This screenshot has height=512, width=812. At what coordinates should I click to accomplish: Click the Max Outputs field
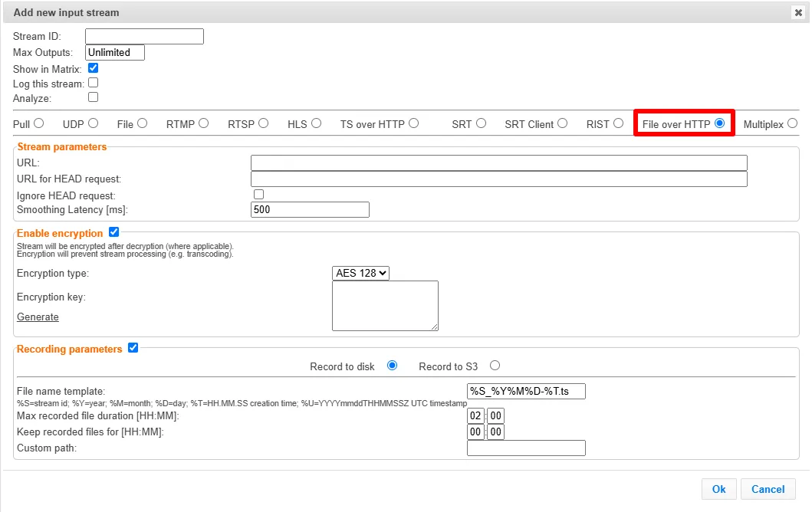pyautogui.click(x=115, y=52)
